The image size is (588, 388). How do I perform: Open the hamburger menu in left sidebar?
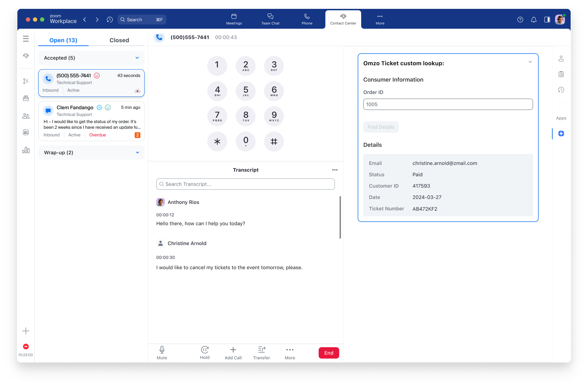coord(26,39)
